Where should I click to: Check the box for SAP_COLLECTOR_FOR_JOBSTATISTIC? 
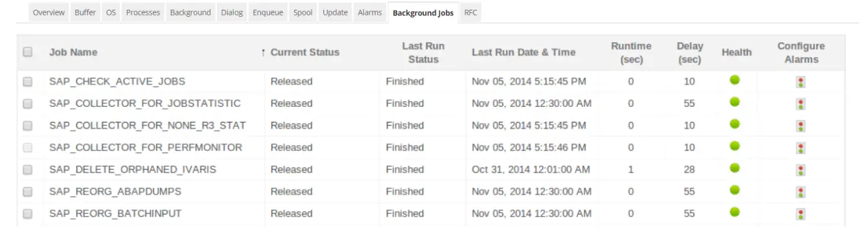(28, 104)
